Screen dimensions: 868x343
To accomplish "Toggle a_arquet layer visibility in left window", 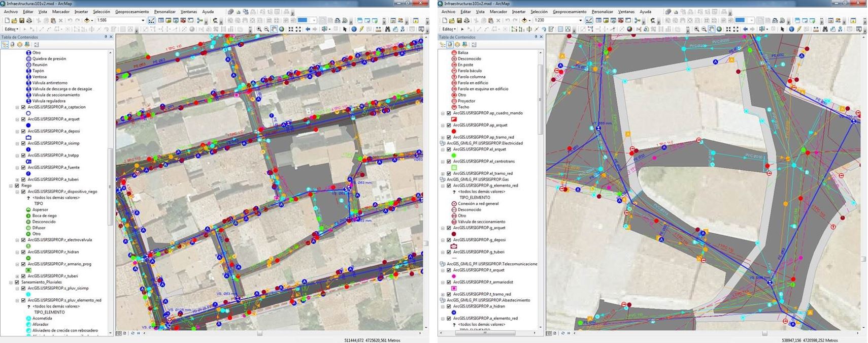I will click(23, 119).
